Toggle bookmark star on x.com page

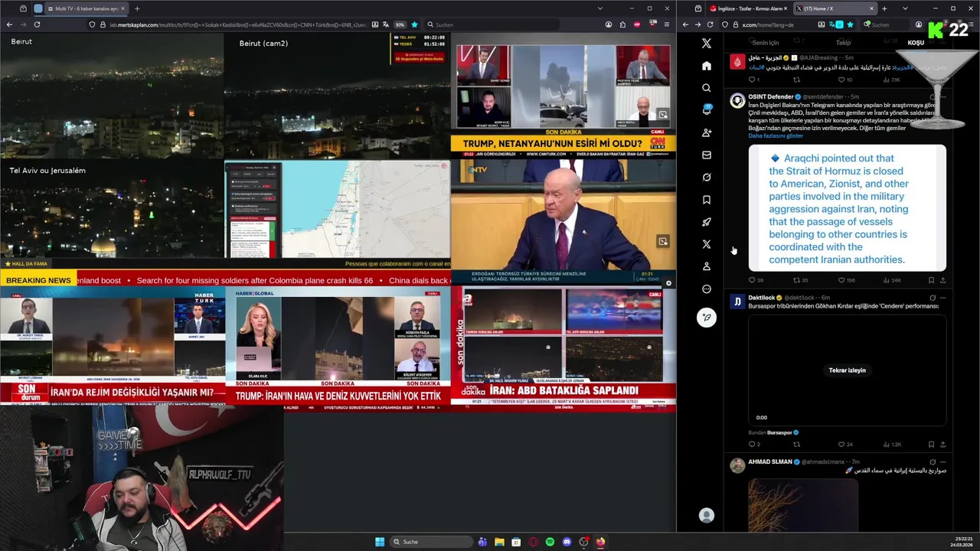[850, 24]
